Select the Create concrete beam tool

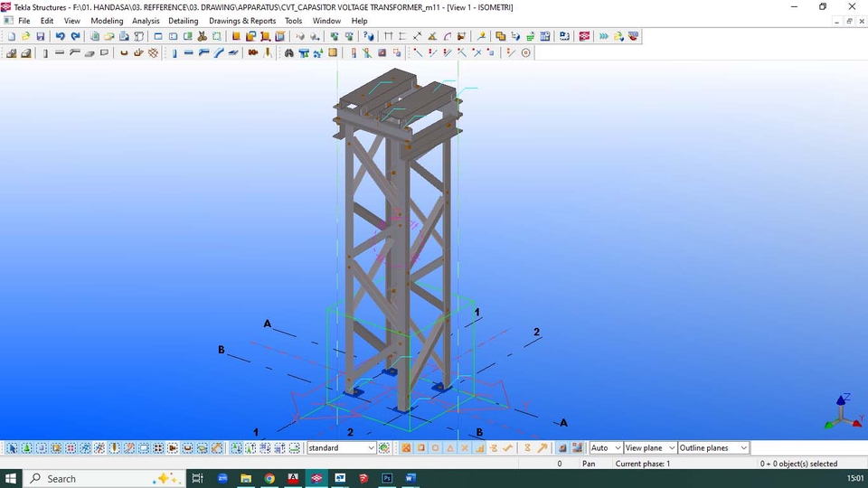tap(60, 53)
